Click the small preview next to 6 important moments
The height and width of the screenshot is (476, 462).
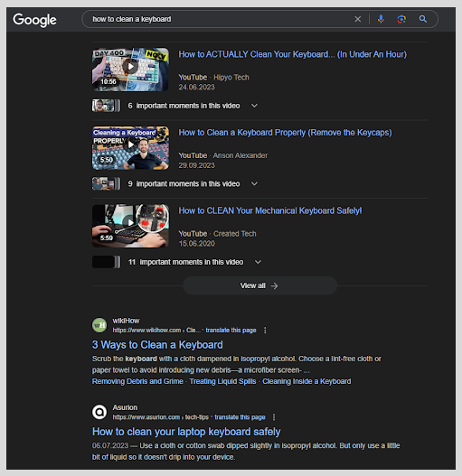click(106, 106)
